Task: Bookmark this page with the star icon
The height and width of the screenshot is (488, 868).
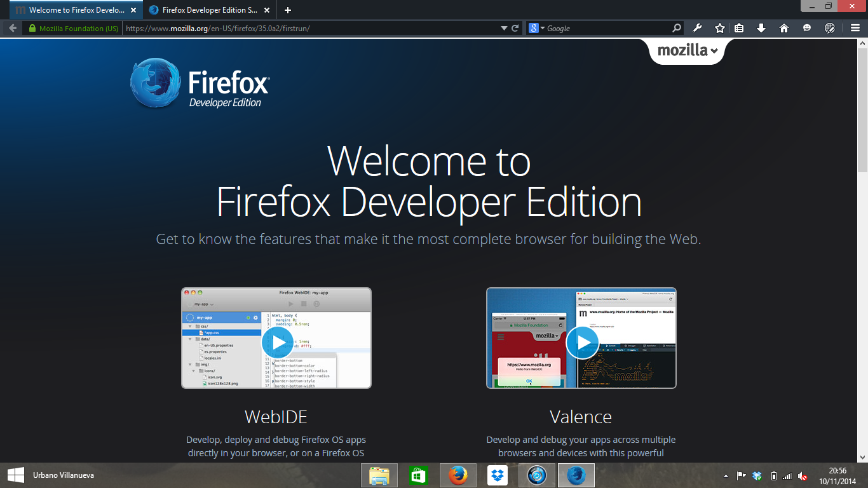Action: pos(720,28)
